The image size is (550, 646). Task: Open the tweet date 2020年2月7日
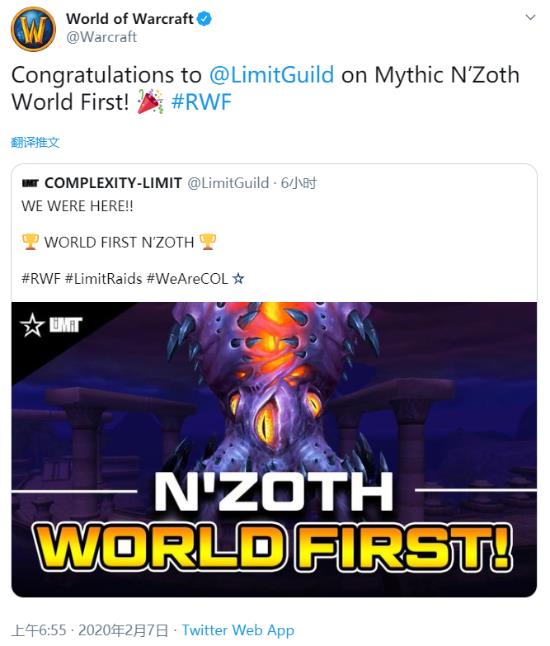[123, 630]
